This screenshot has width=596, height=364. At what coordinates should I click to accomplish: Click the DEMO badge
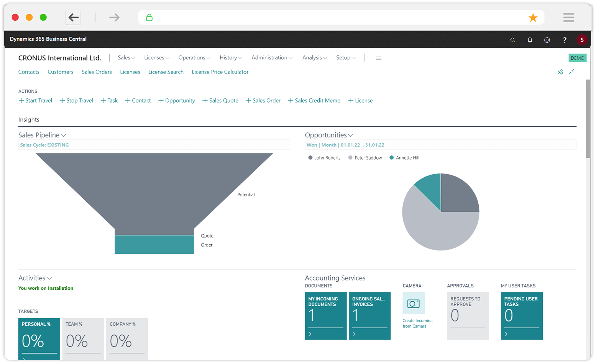click(577, 58)
